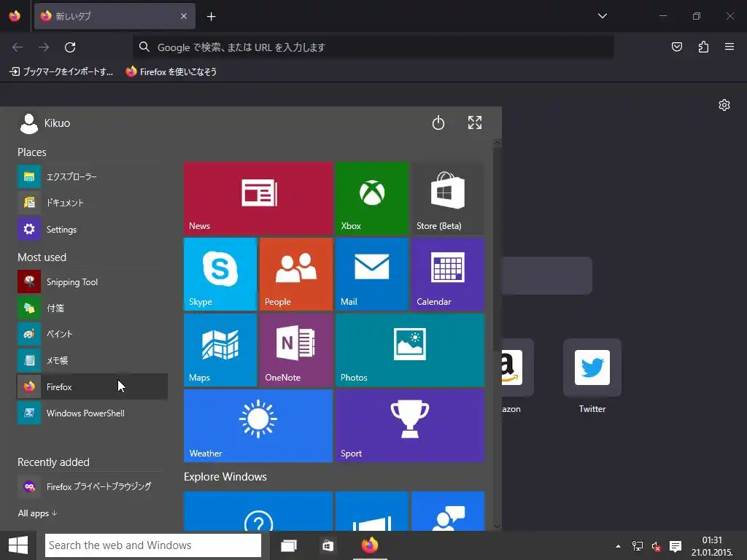The width and height of the screenshot is (747, 560).
Task: Click the Kikuo user account
Action: pyautogui.click(x=44, y=123)
